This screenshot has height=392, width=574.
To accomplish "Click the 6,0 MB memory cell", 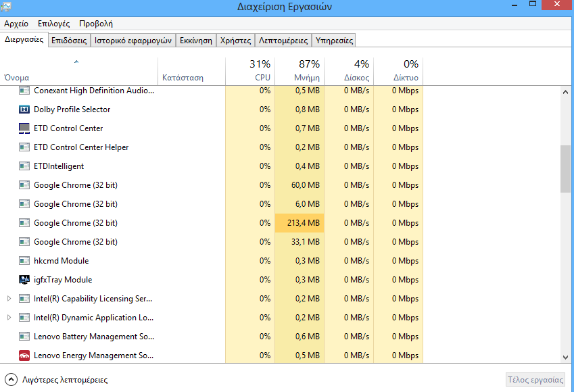I will (x=300, y=204).
